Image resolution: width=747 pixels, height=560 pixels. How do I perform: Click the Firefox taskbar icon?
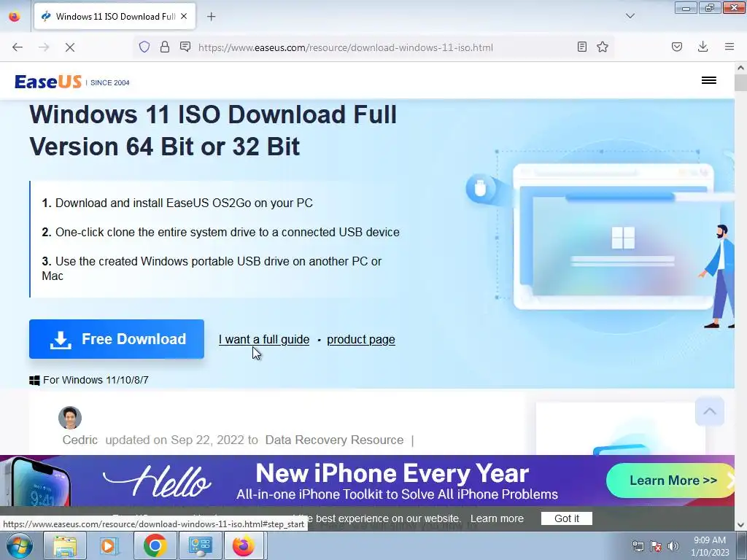tap(244, 545)
